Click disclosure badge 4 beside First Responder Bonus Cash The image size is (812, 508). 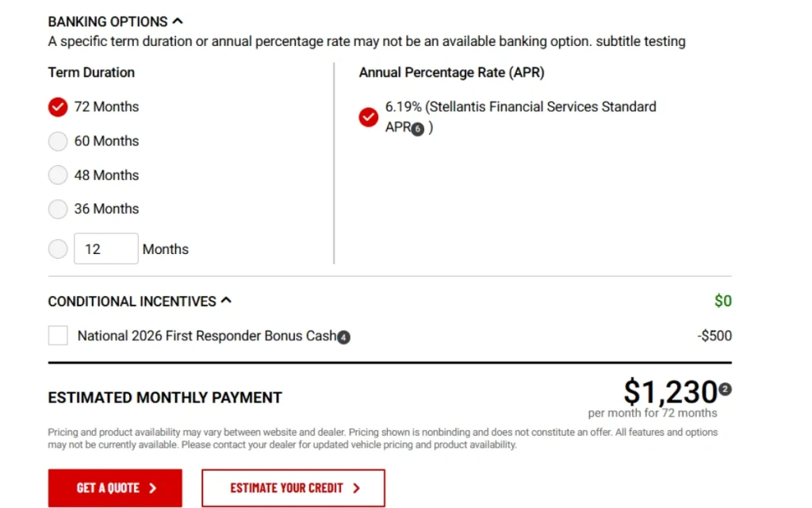click(x=343, y=337)
